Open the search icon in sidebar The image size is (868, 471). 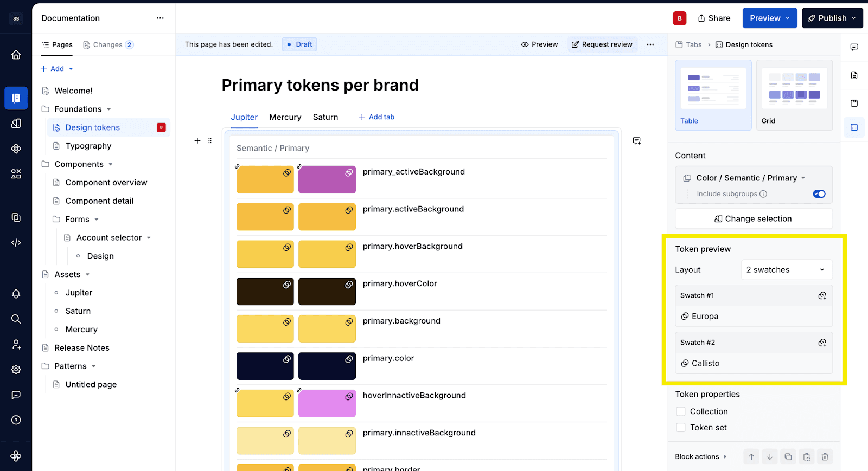click(x=16, y=319)
